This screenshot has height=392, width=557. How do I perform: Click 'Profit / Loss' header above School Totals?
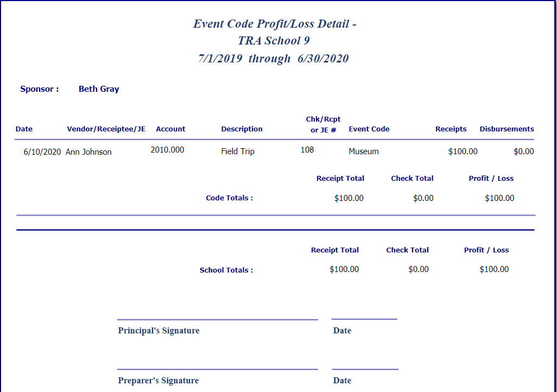(486, 250)
